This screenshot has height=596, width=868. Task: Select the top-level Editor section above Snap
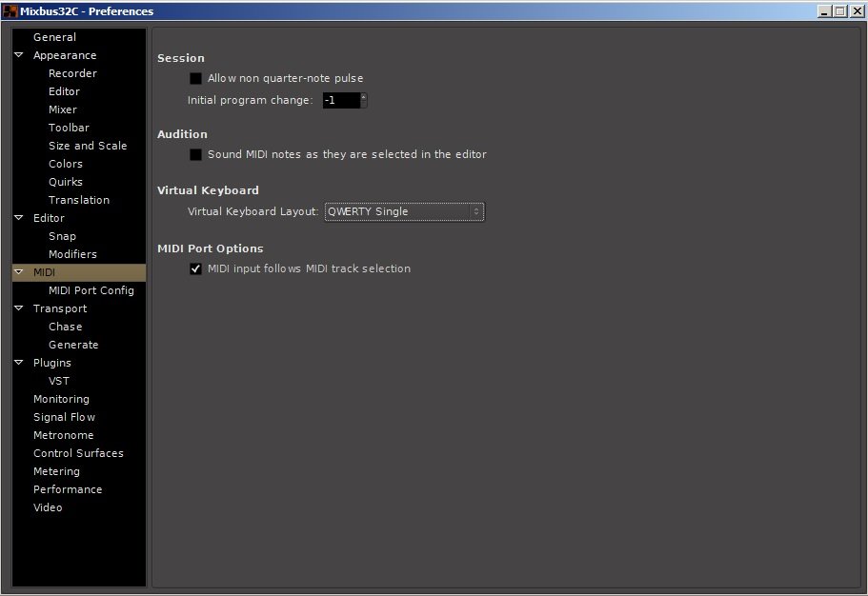coord(49,218)
